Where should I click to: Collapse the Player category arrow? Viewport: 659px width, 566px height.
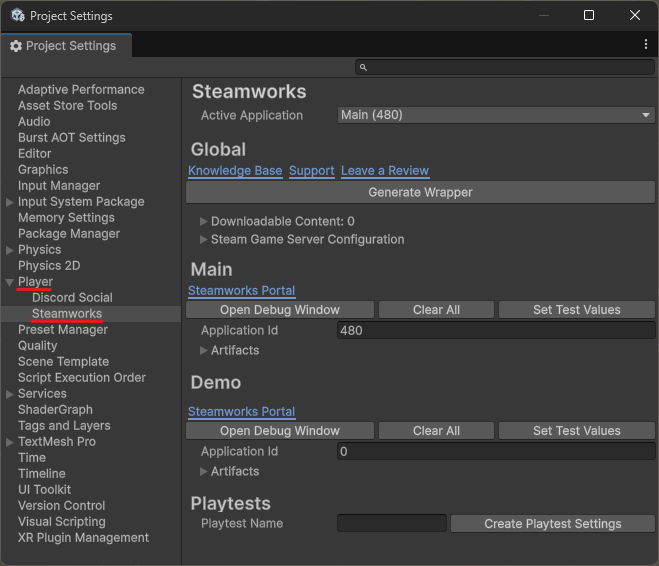[10, 282]
